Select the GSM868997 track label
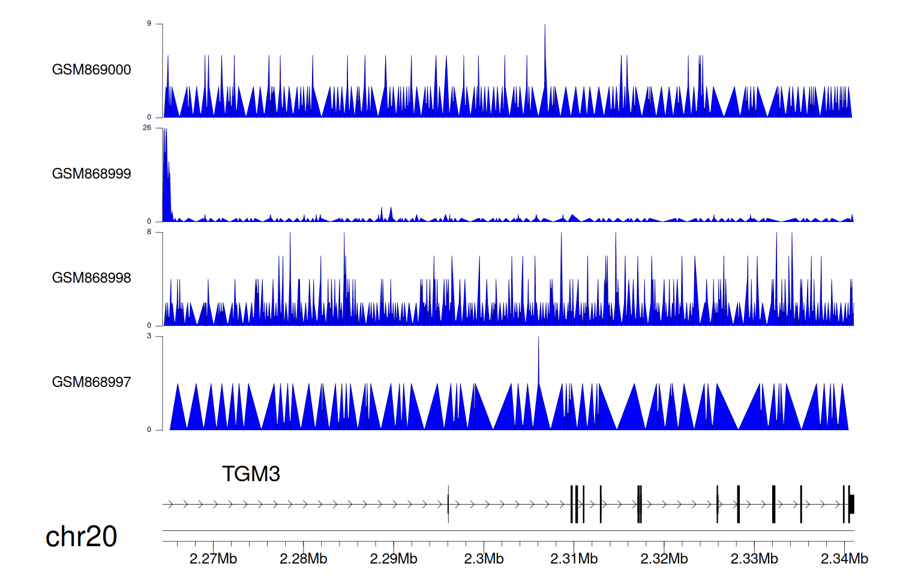The width and height of the screenshot is (900, 588). tap(91, 382)
